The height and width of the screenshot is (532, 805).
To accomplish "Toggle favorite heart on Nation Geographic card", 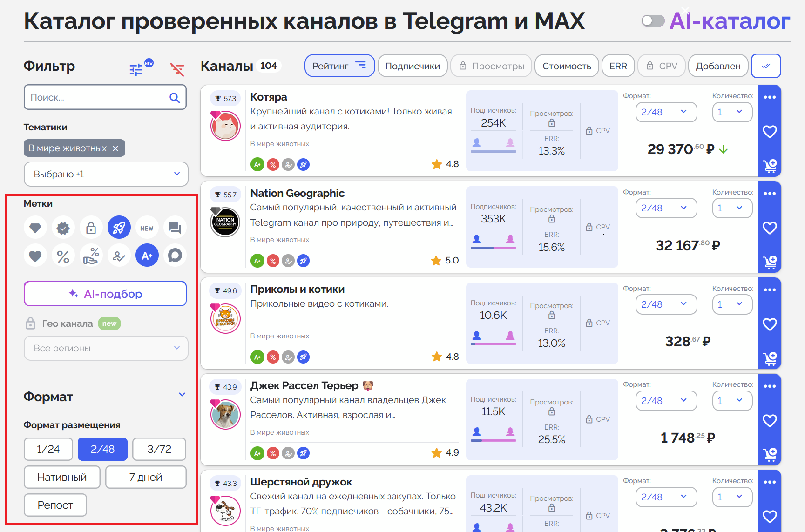I will pyautogui.click(x=770, y=228).
